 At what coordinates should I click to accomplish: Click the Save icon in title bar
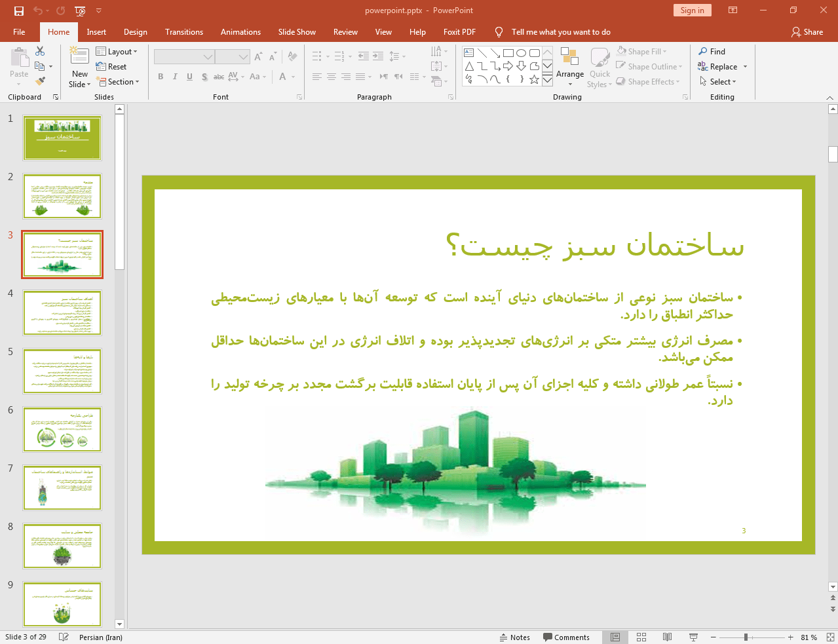point(18,10)
